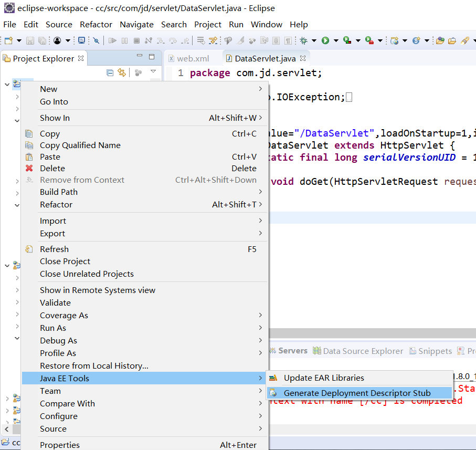Click the black user-circle toolbar icon
The width and height of the screenshot is (476, 450).
coord(57,40)
